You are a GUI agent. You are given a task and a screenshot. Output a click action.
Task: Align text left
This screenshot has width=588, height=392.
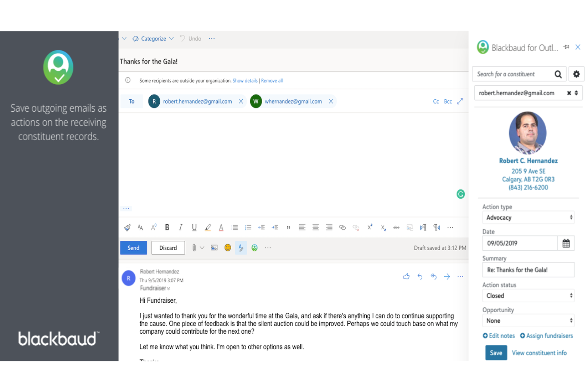coord(302,227)
